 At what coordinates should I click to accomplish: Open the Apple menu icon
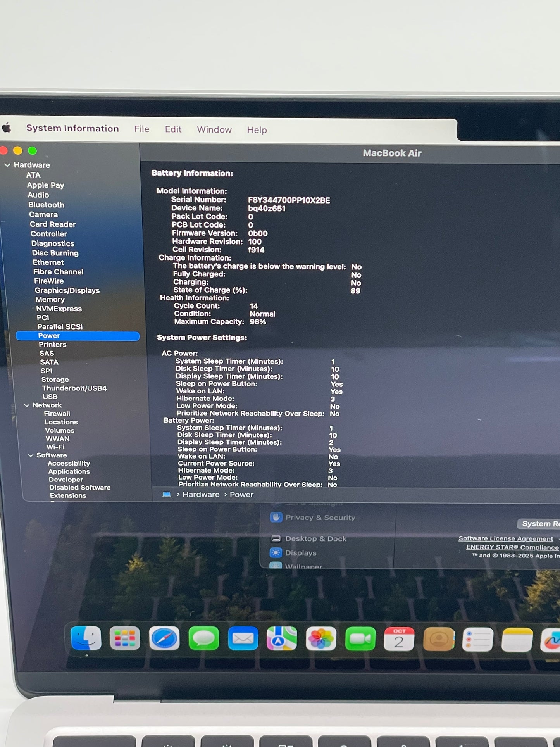click(x=7, y=128)
